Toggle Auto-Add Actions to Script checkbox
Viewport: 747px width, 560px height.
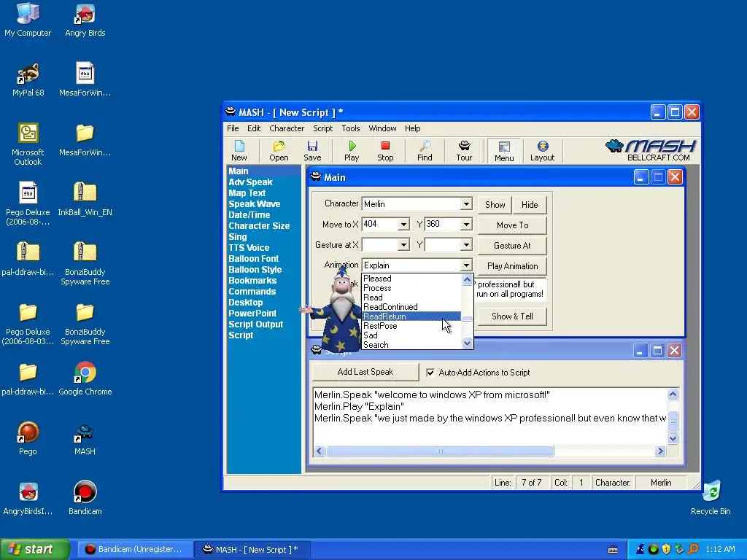(x=430, y=373)
